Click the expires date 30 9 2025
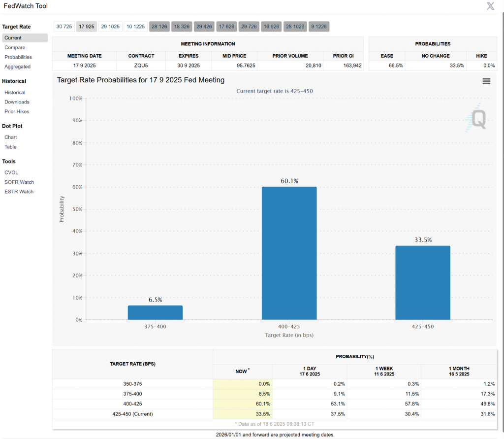504x439 pixels. 189,66
